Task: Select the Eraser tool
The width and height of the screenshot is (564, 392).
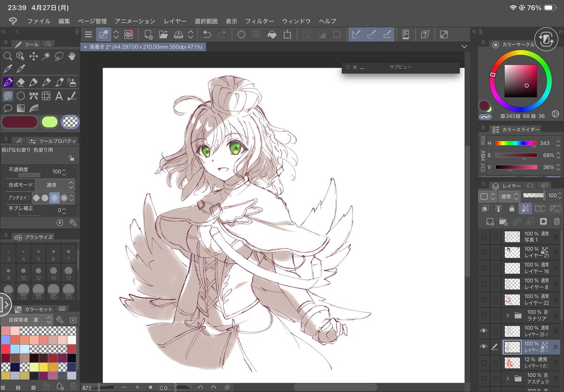Action: (x=20, y=81)
